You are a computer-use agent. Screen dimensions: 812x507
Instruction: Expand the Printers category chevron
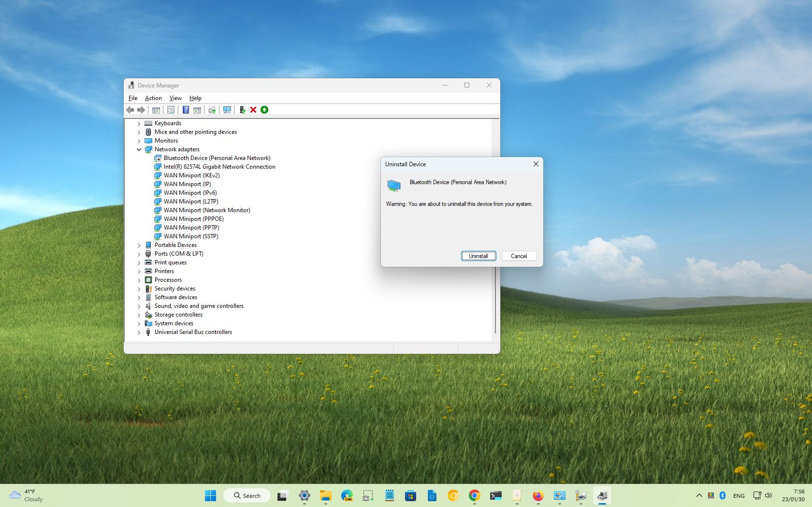[139, 272]
